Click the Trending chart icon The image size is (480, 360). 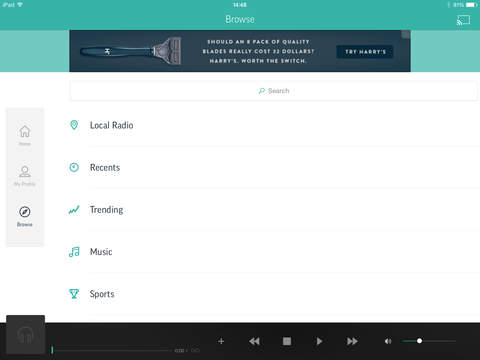coord(74,210)
